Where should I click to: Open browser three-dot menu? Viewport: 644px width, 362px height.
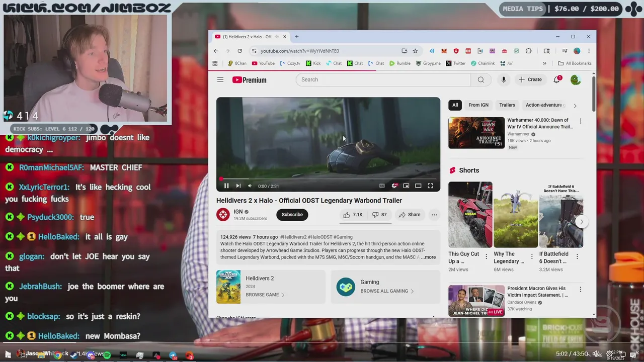click(589, 51)
